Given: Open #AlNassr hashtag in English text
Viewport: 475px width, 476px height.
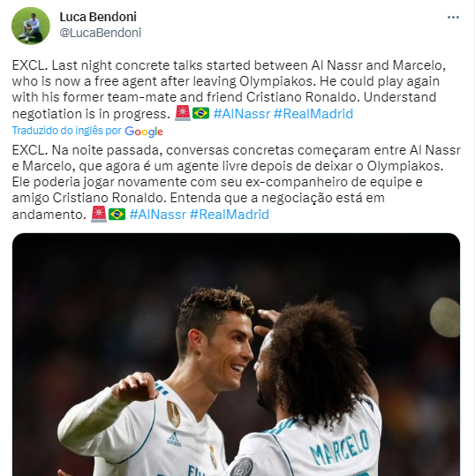Looking at the screenshot, I should pos(242,114).
